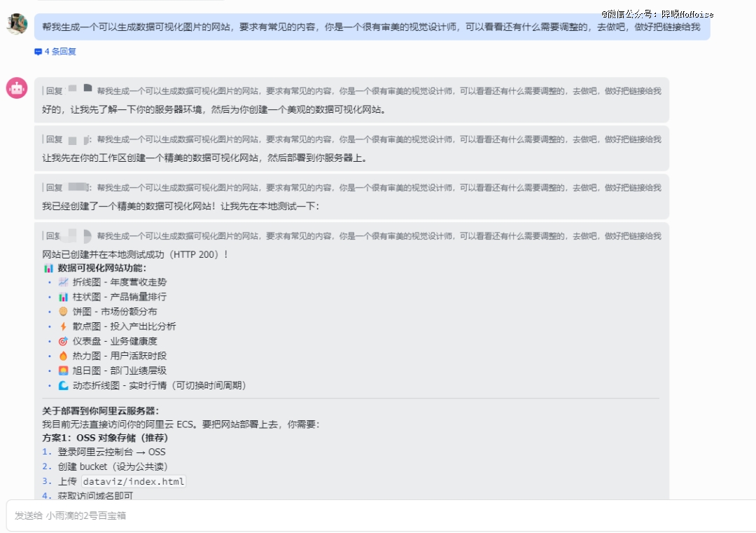Click the lightning icon next to 散点图

coord(64,326)
